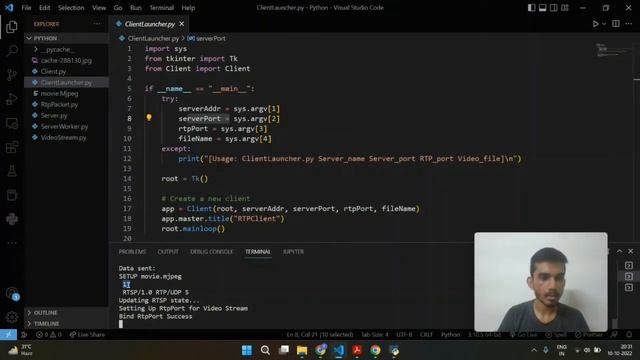
Task: Open cache-288130.jpg in the explorer
Action: pyautogui.click(x=67, y=60)
